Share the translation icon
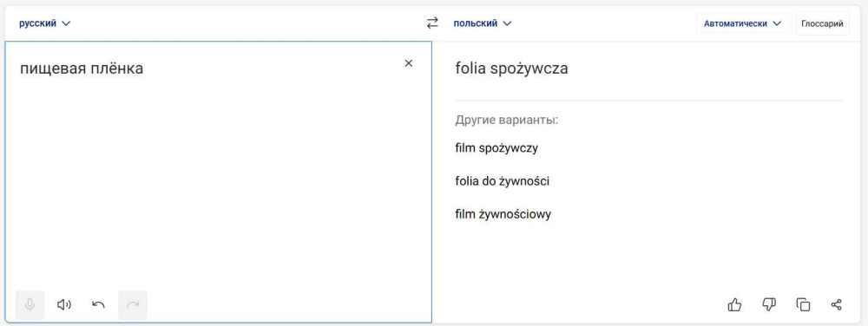The height and width of the screenshot is (326, 868). [837, 304]
